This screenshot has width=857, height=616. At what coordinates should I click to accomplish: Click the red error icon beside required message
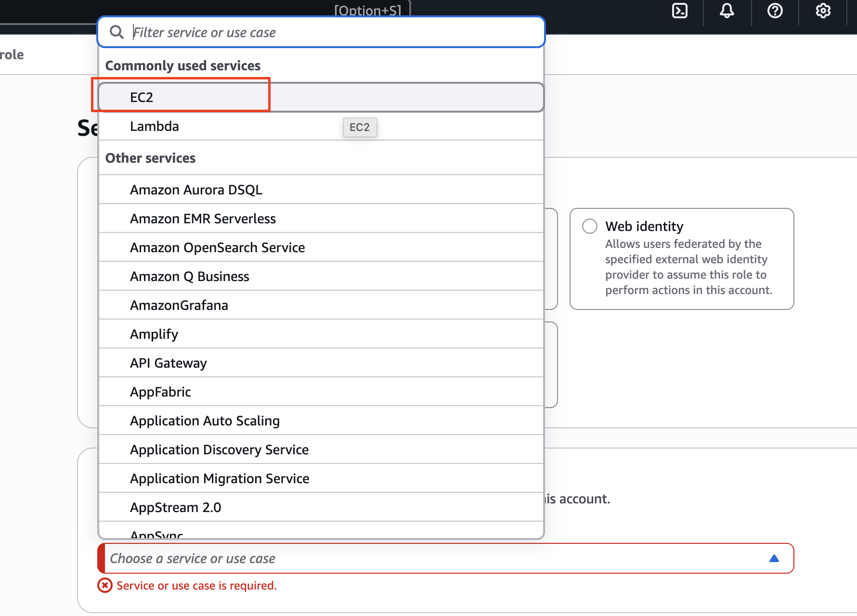pos(104,585)
